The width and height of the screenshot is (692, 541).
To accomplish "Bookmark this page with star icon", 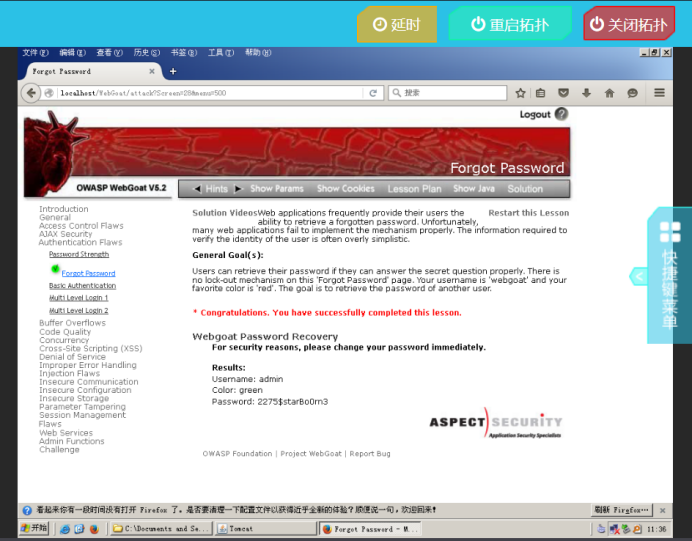I will (520, 93).
